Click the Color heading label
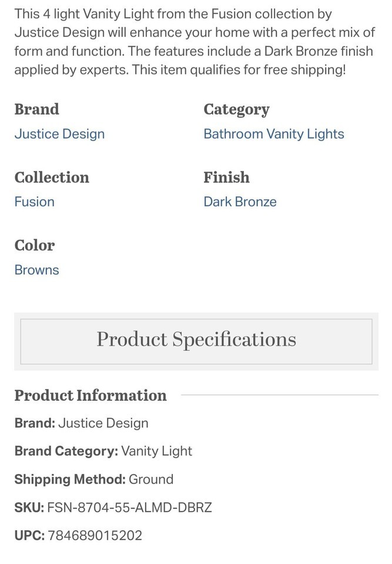 click(x=35, y=246)
